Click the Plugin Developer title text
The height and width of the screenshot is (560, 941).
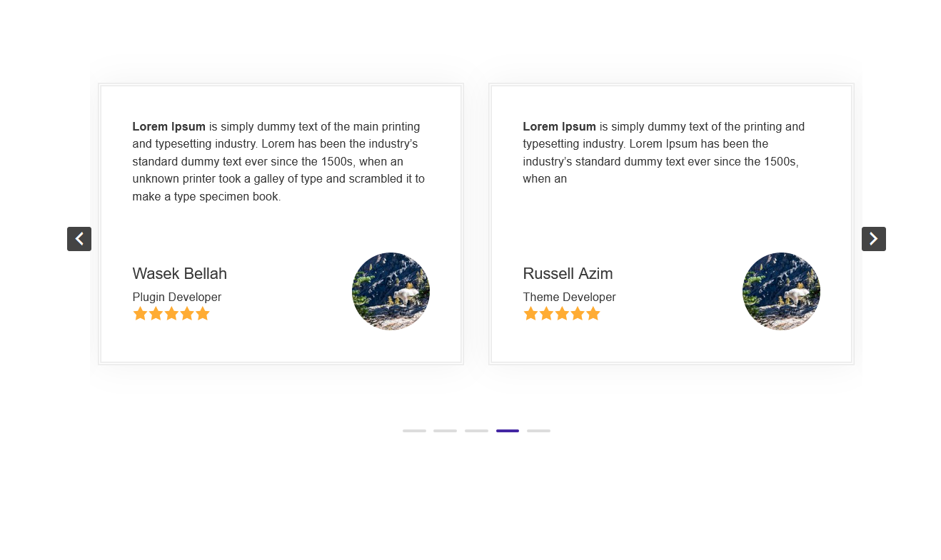pos(177,297)
